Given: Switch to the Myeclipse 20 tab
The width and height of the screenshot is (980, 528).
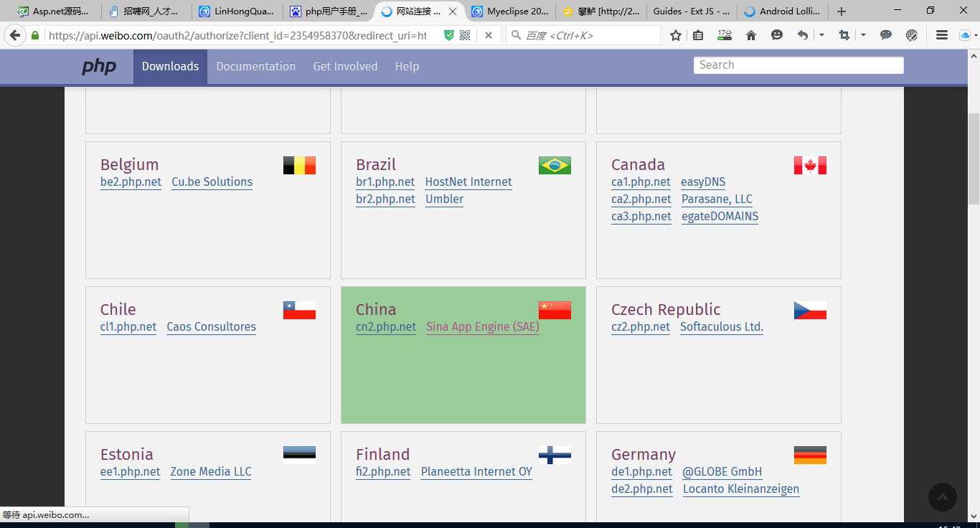Looking at the screenshot, I should [x=510, y=11].
